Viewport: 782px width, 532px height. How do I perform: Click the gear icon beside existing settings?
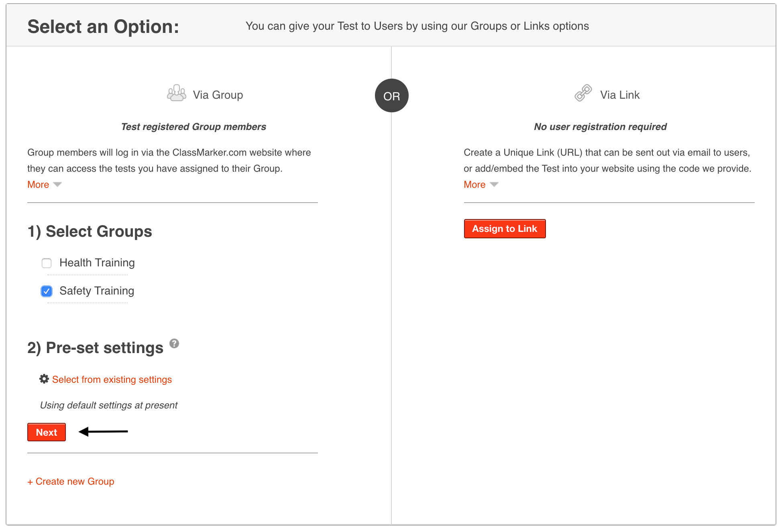[x=44, y=379]
